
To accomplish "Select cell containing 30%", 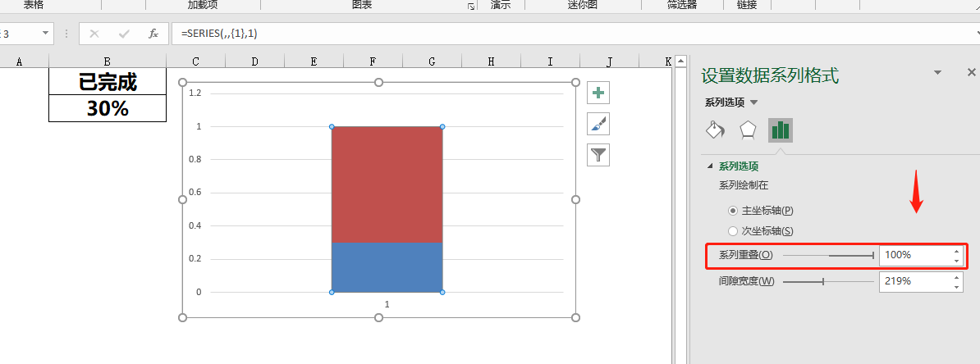I will [108, 109].
